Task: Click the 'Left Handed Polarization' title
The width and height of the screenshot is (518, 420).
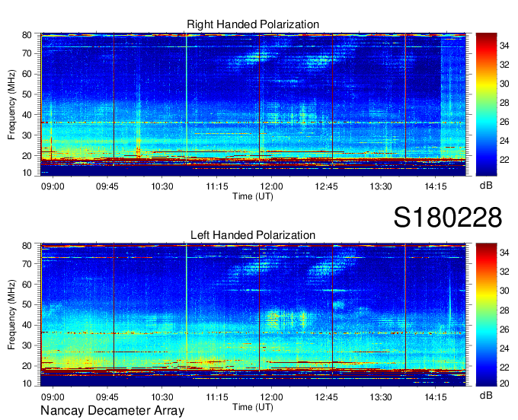Action: click(253, 235)
